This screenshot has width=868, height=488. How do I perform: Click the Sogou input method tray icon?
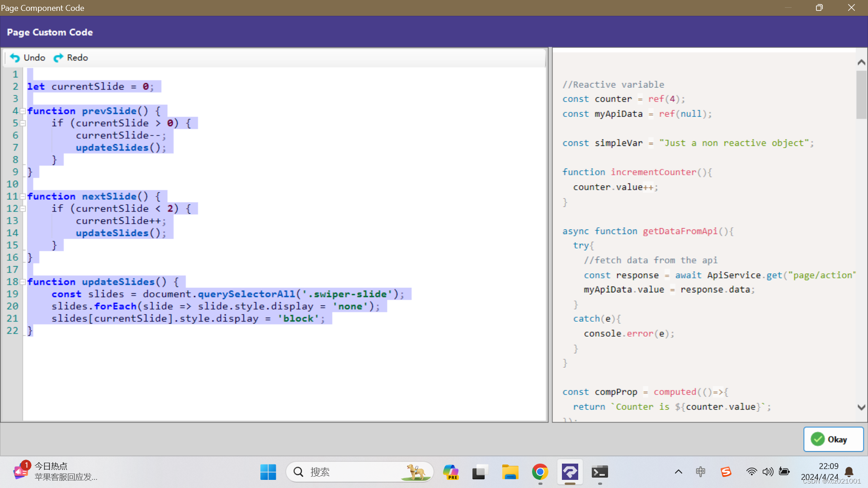(726, 472)
